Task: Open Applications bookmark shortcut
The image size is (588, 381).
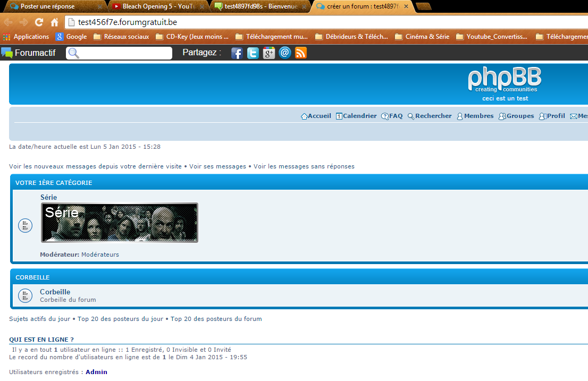Action: 26,37
